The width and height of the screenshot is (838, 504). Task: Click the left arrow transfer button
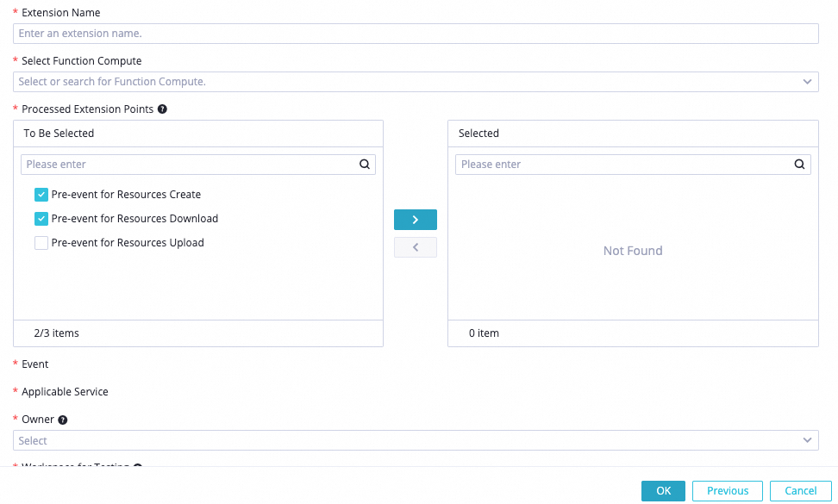pyautogui.click(x=415, y=247)
